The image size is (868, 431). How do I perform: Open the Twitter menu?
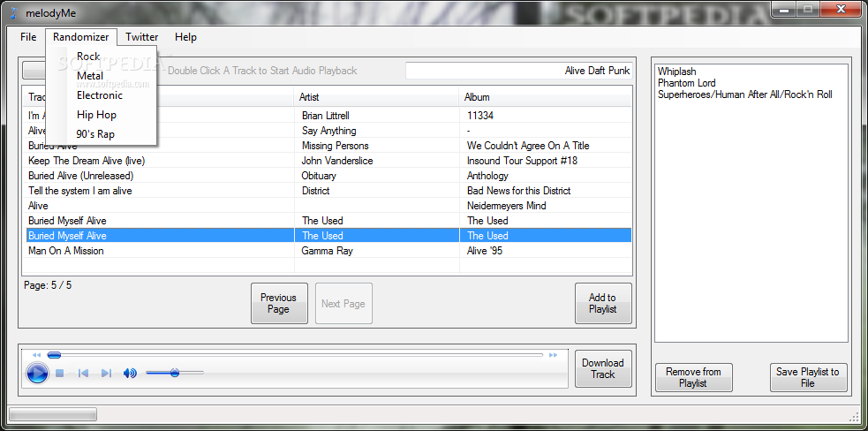point(141,37)
